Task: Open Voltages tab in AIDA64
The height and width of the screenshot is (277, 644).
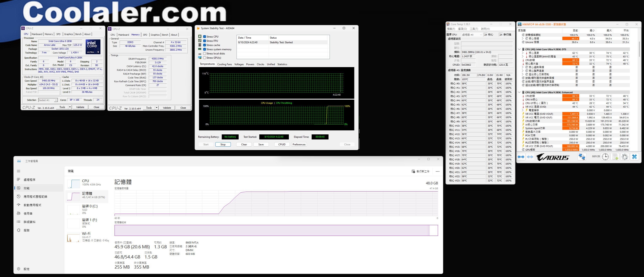Action: coord(239,64)
